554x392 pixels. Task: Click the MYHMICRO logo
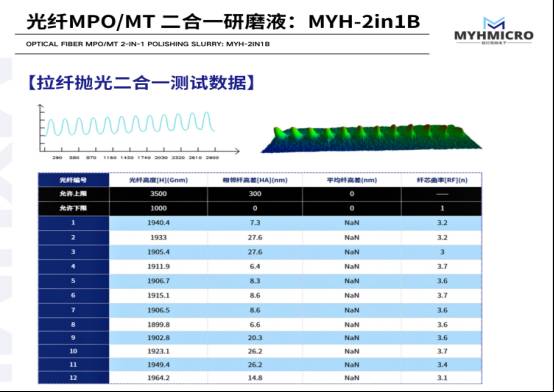point(494,30)
